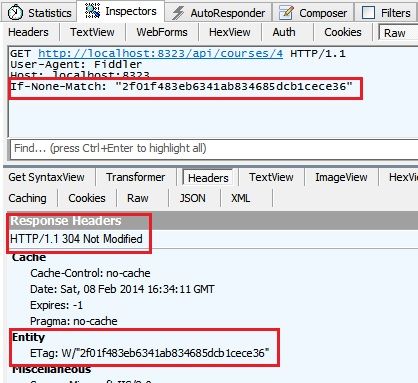Select the response TextView tab
Viewport: 418px width, 383px height.
pos(271,177)
